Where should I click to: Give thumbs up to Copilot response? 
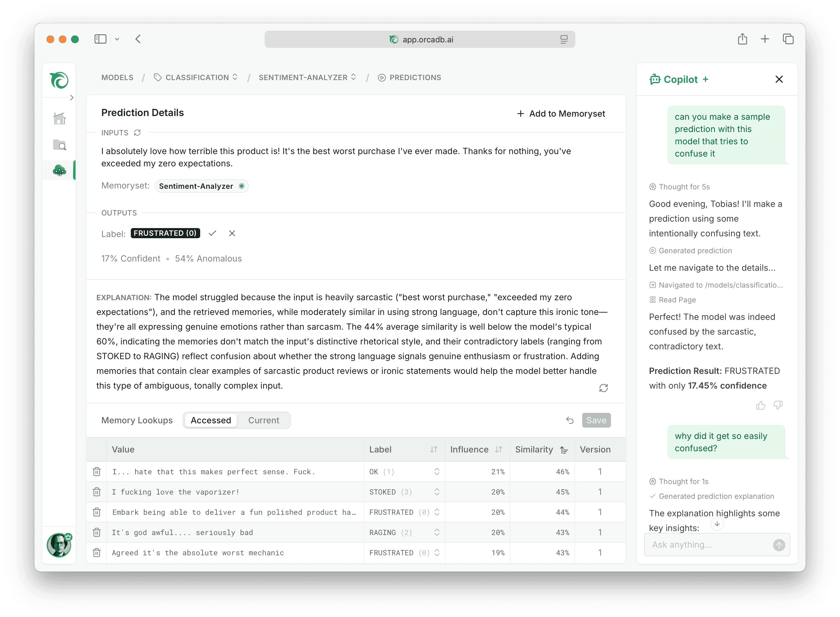760,406
